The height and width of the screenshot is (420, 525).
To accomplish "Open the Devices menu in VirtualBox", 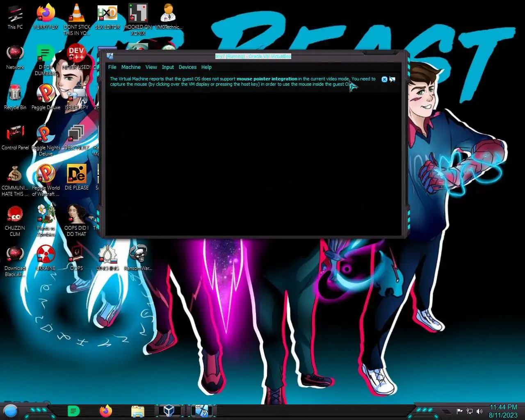I will pos(187,67).
